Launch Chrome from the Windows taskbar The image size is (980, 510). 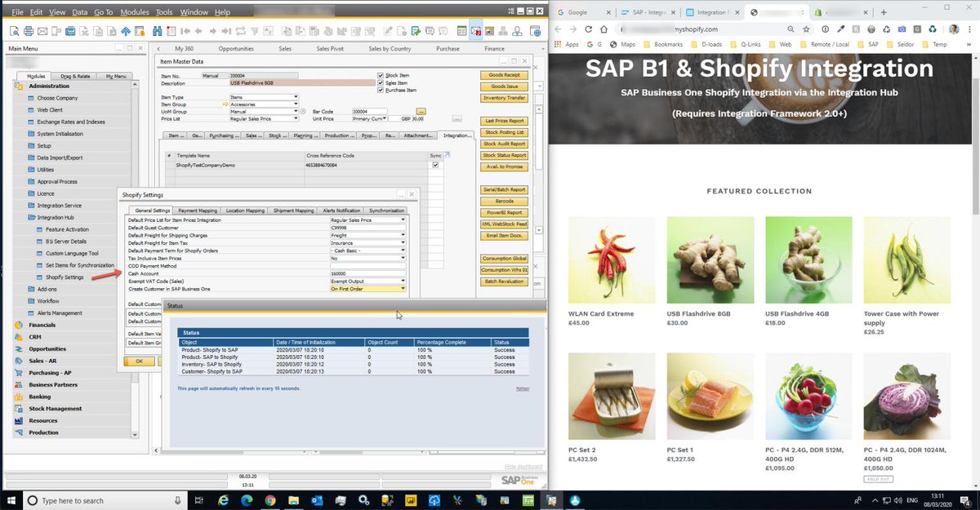click(x=270, y=500)
